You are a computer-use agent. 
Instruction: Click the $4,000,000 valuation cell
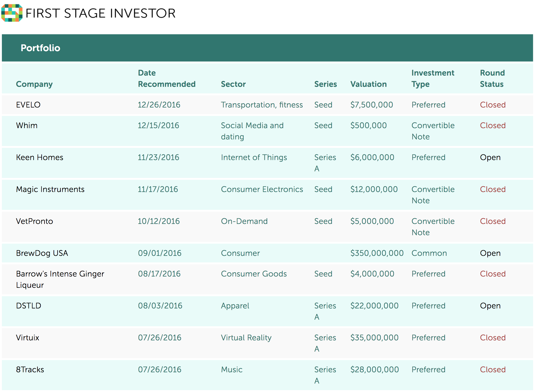pos(372,274)
